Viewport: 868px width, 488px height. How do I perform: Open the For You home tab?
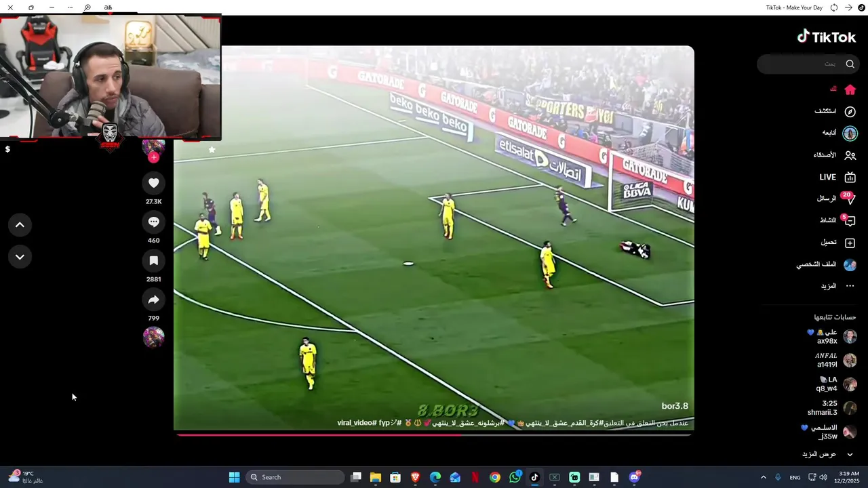coord(850,89)
